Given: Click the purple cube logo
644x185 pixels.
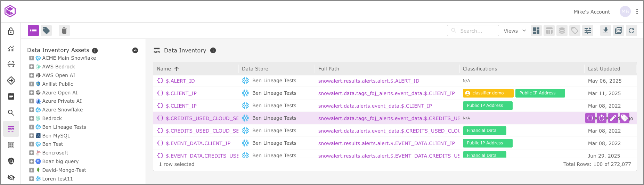Looking at the screenshot, I should coord(10,11).
